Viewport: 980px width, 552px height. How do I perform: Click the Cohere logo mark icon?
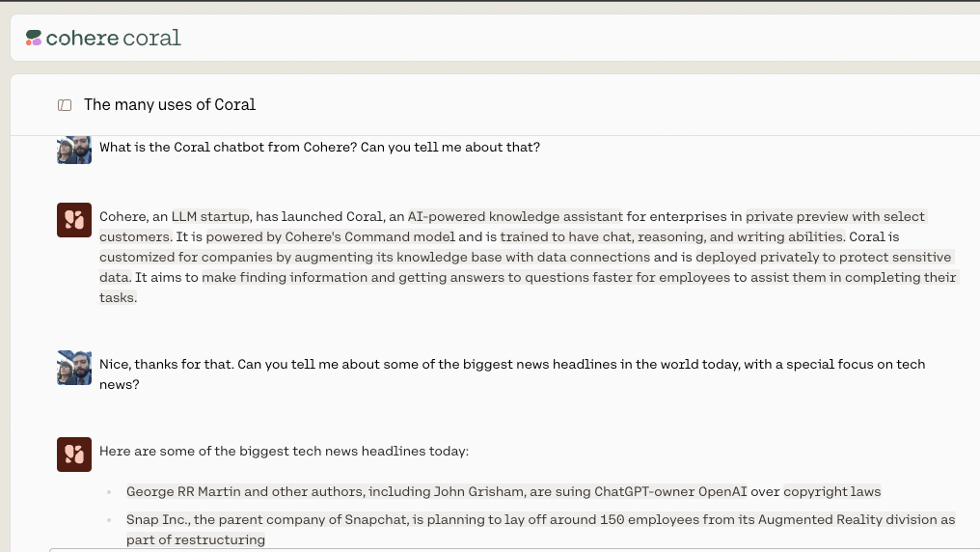pyautogui.click(x=34, y=38)
